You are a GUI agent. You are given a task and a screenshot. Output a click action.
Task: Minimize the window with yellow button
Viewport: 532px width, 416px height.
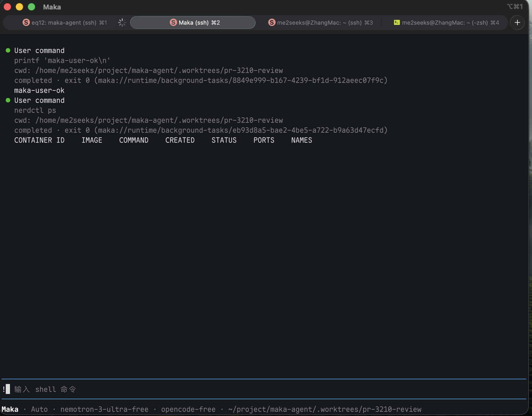coord(19,7)
